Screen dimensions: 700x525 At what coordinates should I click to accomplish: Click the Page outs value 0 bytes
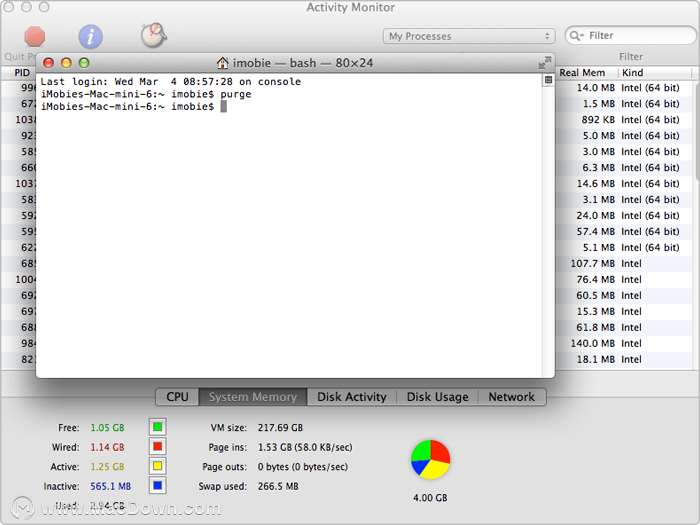pyautogui.click(x=303, y=467)
